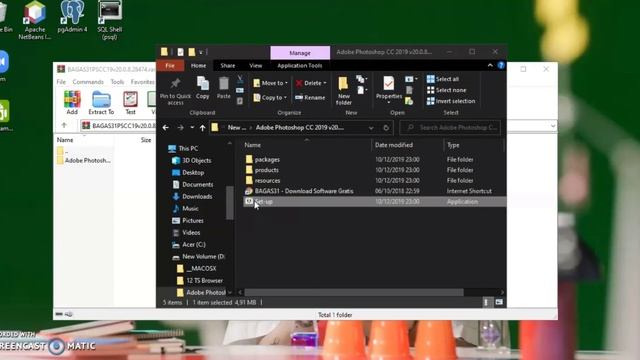Expand the address bar history dropdown
Viewport: 640px width, 360px height.
point(371,128)
